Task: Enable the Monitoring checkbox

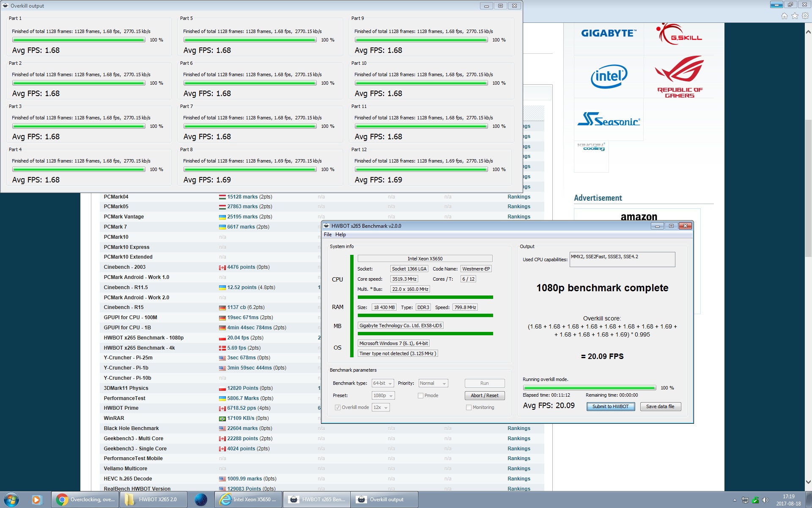Action: coord(469,407)
